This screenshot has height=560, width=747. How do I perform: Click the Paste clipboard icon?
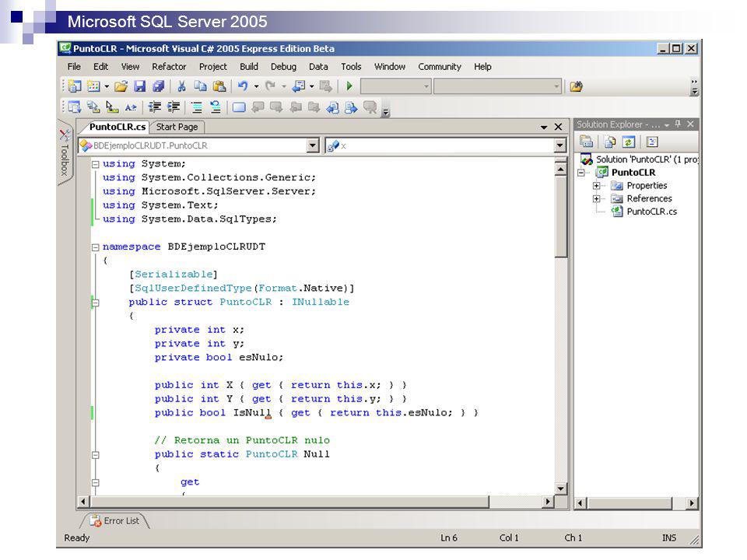pos(219,86)
